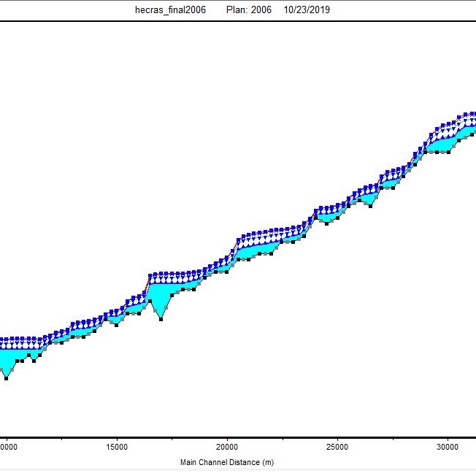The height and width of the screenshot is (476, 476).
Task: Select the 20000 x-axis tick label
Action: pyautogui.click(x=227, y=448)
